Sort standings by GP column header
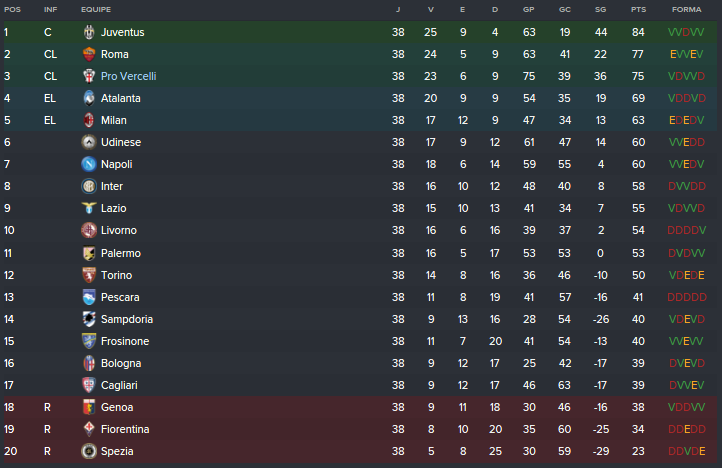Screen dimensions: 722x468 528,9
